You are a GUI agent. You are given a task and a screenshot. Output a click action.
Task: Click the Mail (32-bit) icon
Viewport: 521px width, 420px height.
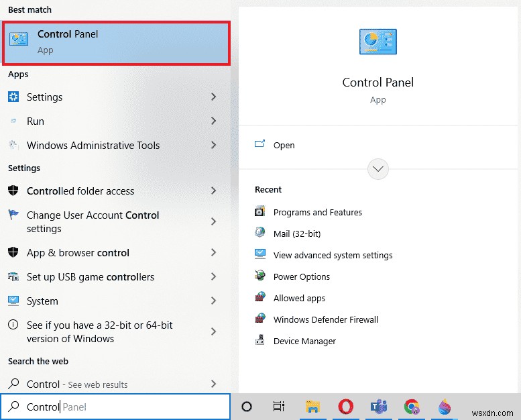[260, 232]
